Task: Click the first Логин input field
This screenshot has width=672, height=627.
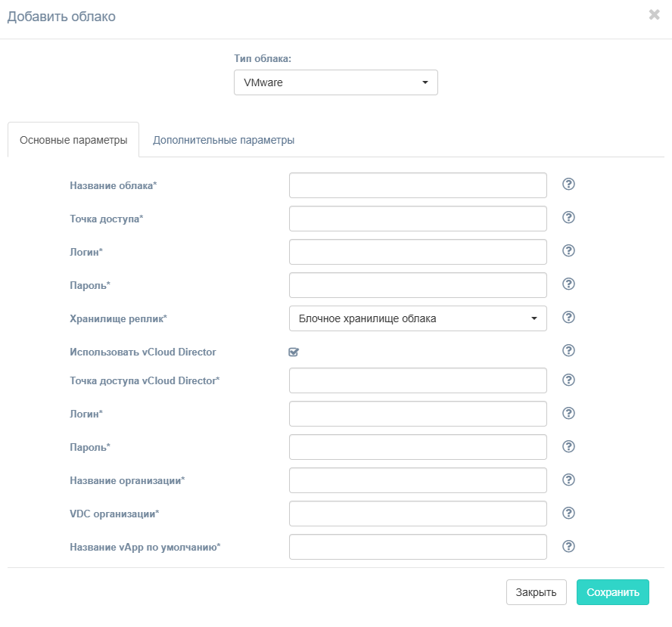Action: click(x=418, y=252)
